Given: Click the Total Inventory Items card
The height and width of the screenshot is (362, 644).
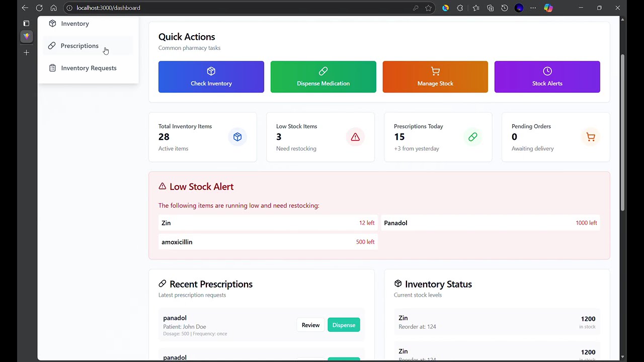Looking at the screenshot, I should tap(203, 137).
